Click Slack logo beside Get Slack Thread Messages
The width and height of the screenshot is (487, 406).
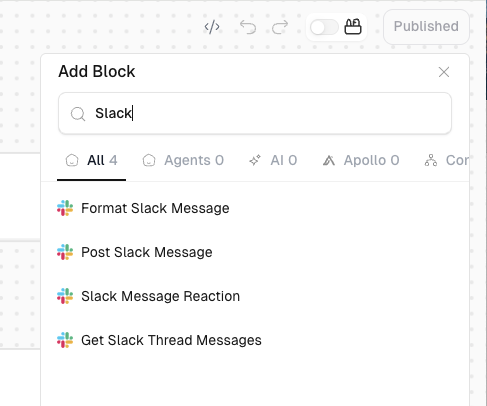pos(65,340)
